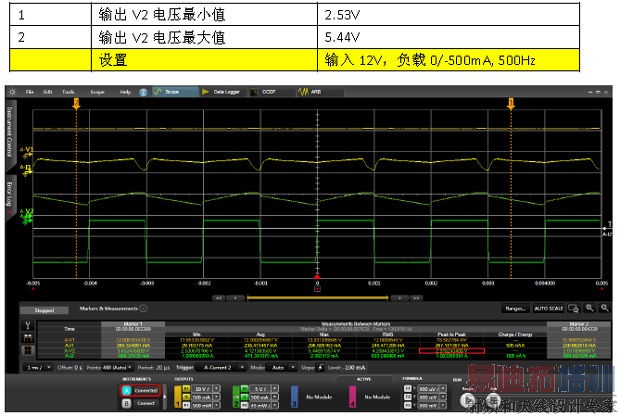Click the Y marker icon in measurements panel
Image resolution: width=620 pixels, height=416 pixels.
pyautogui.click(x=28, y=326)
